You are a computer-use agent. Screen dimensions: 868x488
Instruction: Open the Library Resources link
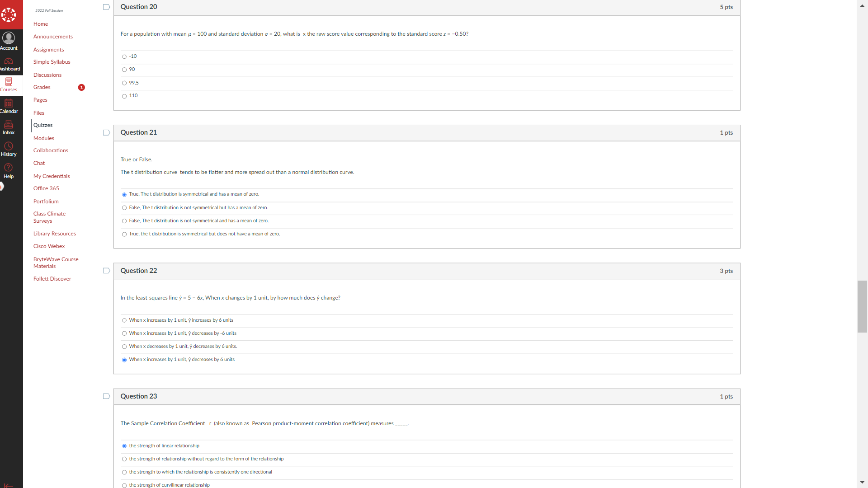point(54,234)
